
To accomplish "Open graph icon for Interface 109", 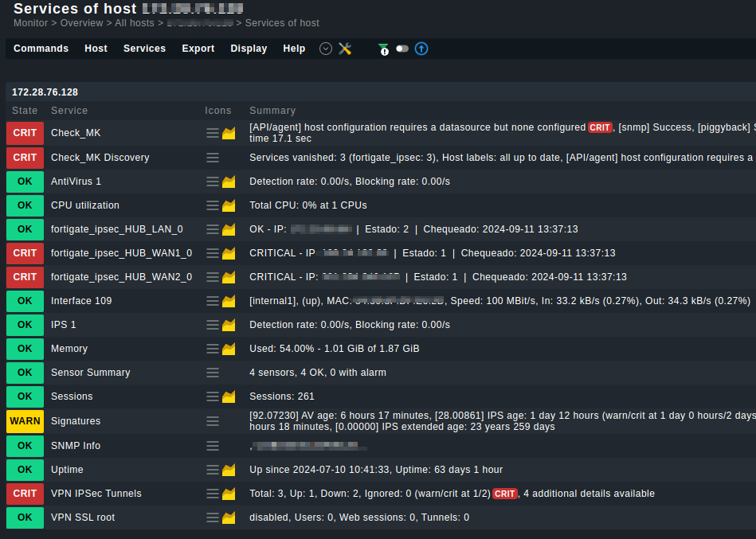I will pyautogui.click(x=229, y=301).
